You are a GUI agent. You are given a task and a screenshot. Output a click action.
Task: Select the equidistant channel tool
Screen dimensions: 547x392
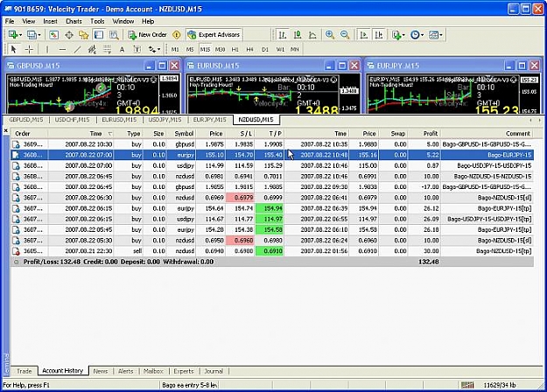click(92, 49)
